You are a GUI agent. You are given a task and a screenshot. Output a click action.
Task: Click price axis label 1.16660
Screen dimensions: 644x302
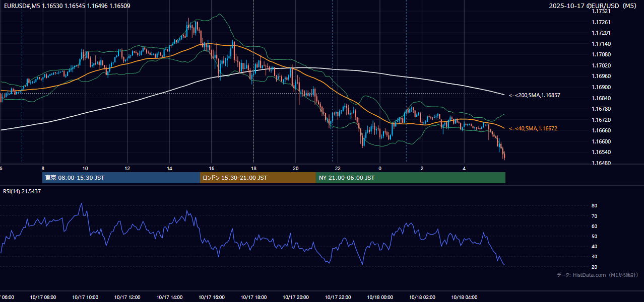point(601,130)
